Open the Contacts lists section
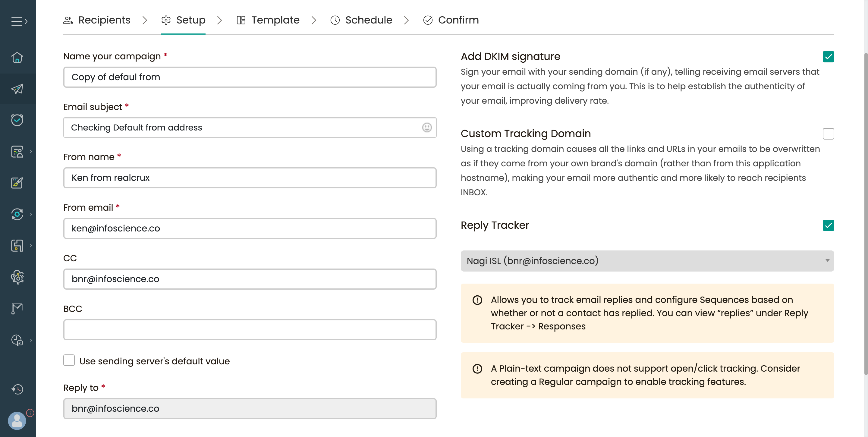The image size is (868, 437). click(17, 152)
